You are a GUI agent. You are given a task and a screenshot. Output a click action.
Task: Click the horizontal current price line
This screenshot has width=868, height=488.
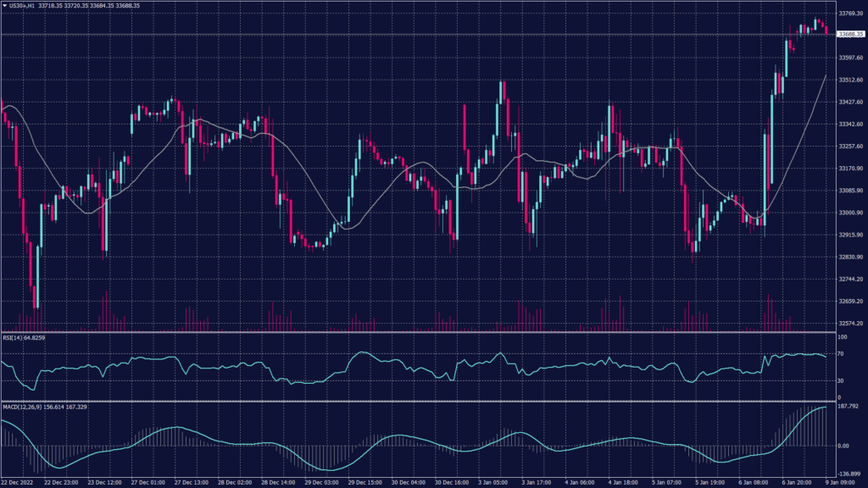point(424,34)
